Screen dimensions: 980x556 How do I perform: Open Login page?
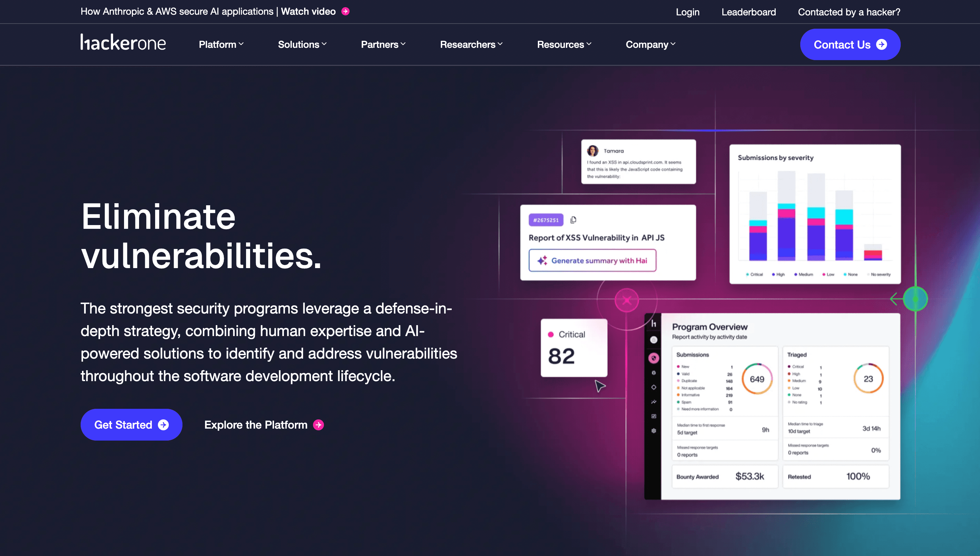click(x=688, y=12)
